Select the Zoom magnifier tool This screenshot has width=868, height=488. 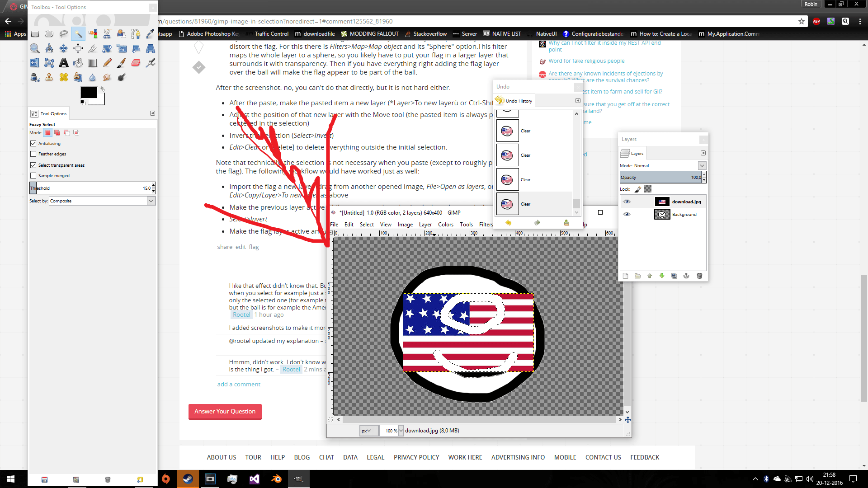pos(35,48)
